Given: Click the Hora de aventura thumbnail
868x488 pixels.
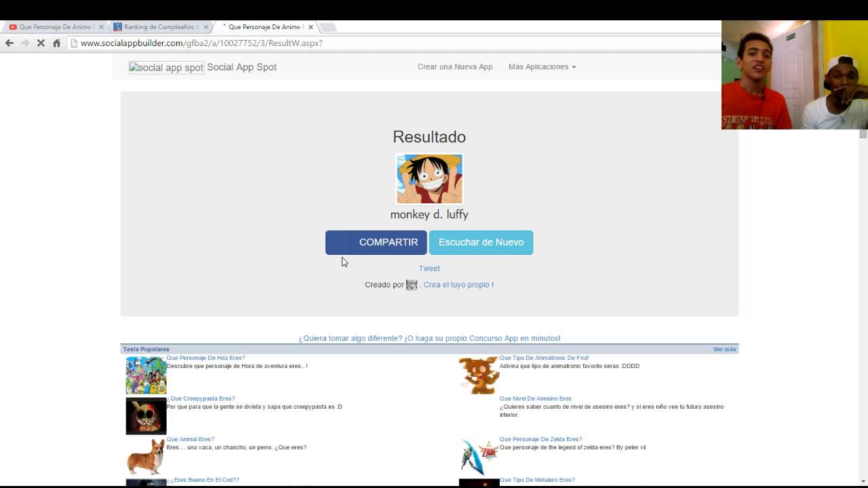Looking at the screenshot, I should 146,375.
